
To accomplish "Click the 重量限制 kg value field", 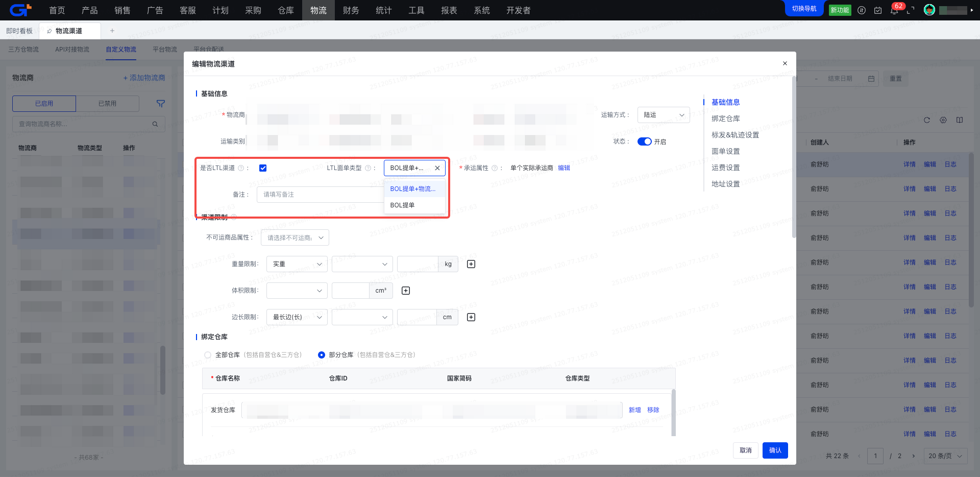I will point(418,264).
